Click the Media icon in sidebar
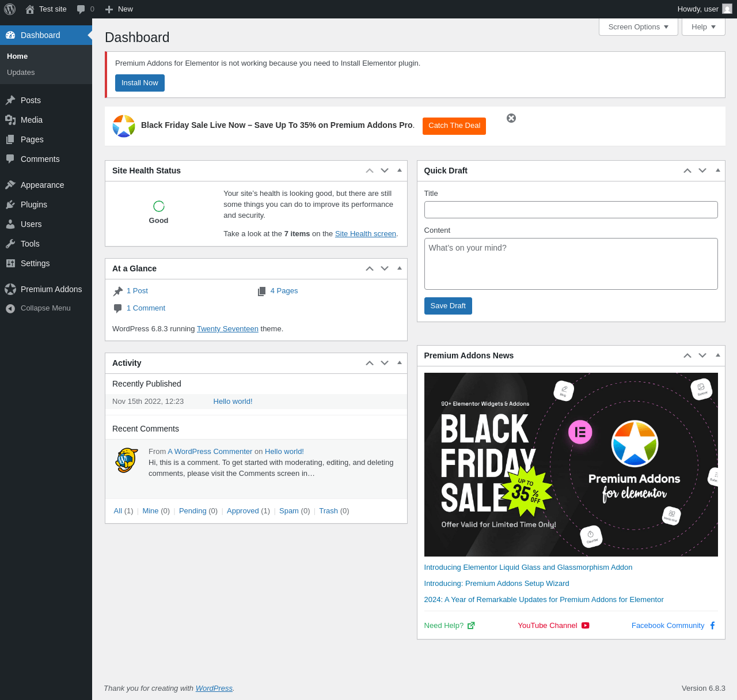This screenshot has width=737, height=700. tap(10, 120)
